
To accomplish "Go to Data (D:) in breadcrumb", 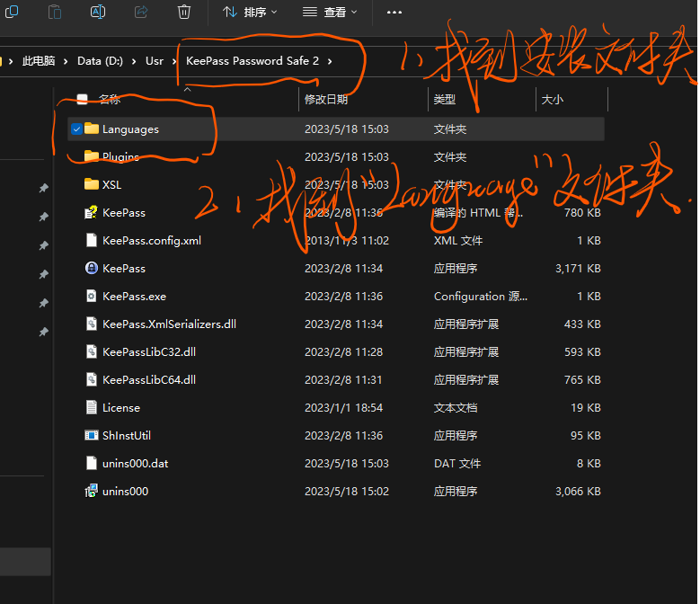I will point(100,61).
